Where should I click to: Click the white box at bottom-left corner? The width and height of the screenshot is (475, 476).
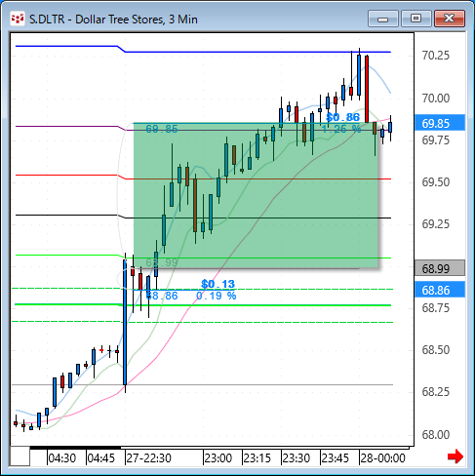[x=20, y=456]
